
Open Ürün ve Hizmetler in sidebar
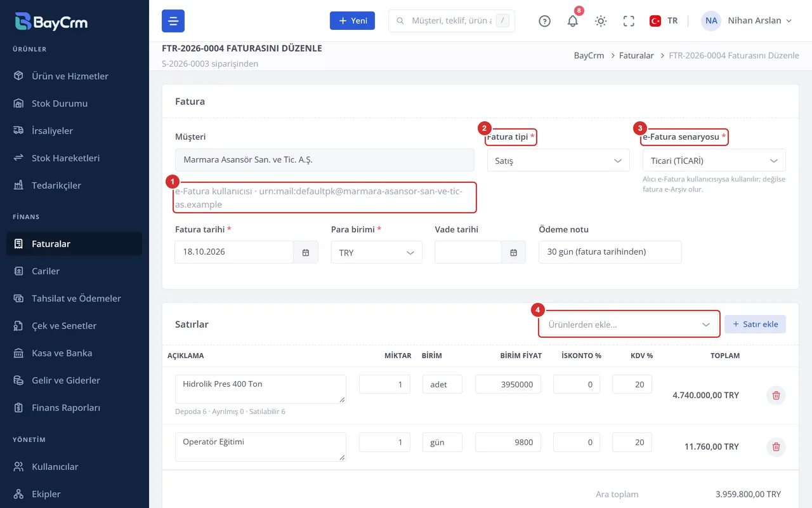coord(74,76)
